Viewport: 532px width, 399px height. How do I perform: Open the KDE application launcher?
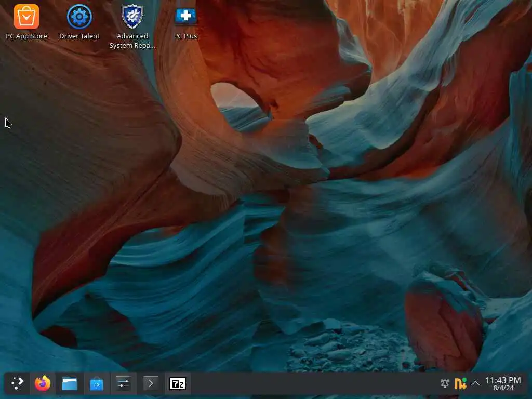point(17,383)
